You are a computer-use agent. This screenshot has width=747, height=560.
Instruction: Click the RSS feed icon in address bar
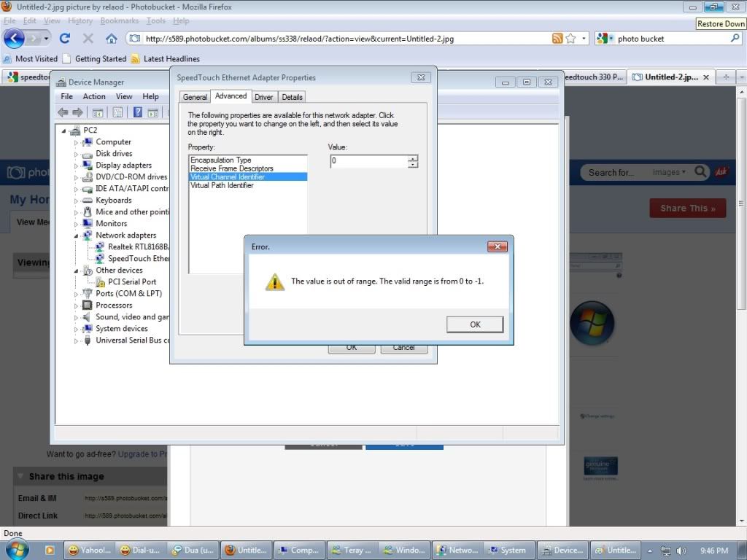pos(557,39)
